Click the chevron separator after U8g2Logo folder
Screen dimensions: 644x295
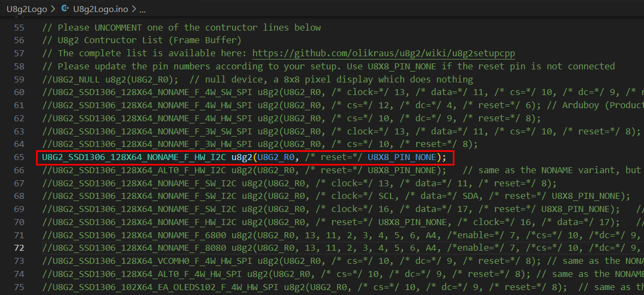pyautogui.click(x=52, y=9)
